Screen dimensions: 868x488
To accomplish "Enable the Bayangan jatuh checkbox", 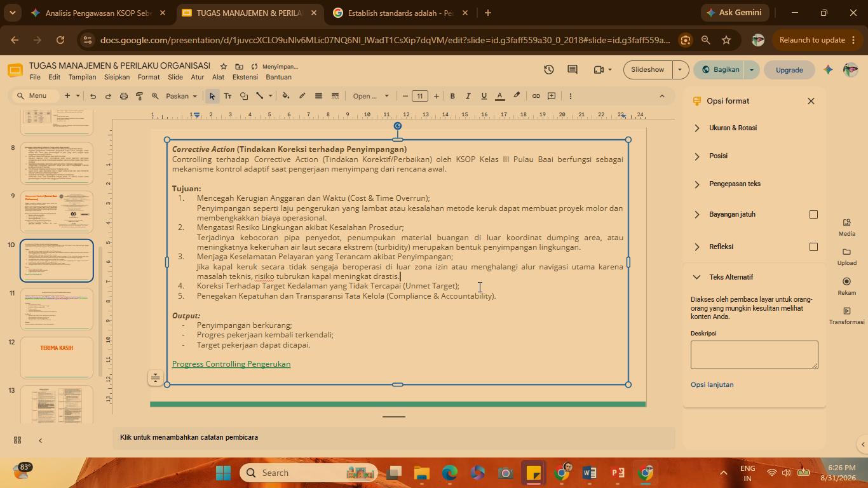I will pos(813,214).
